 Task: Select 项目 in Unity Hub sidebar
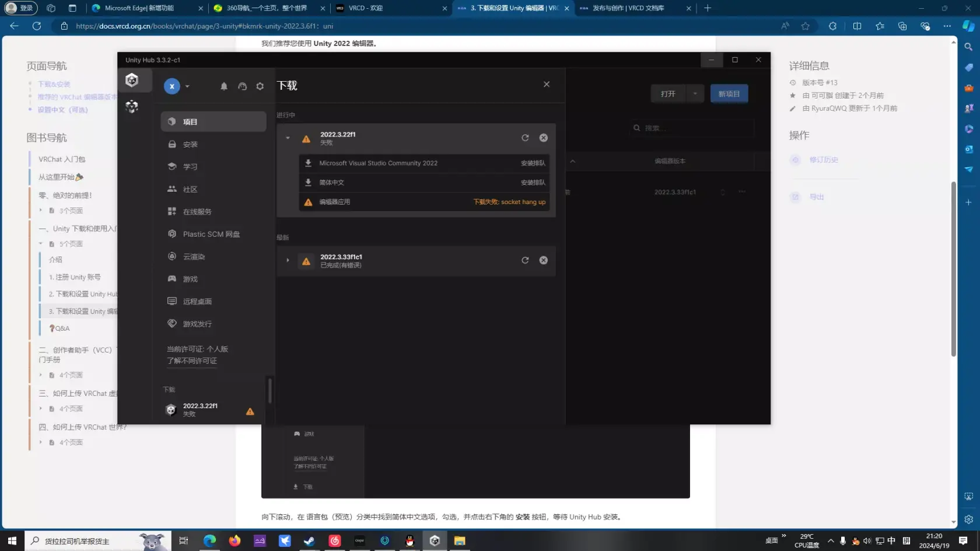pos(213,121)
